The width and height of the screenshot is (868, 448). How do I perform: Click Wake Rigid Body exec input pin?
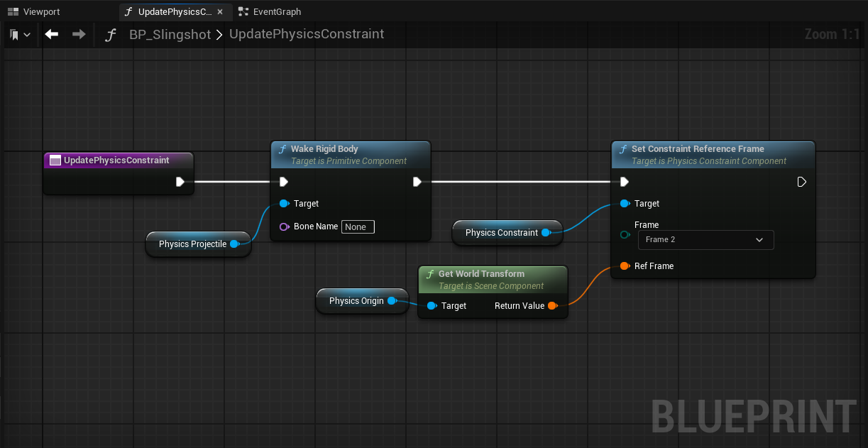coord(284,182)
